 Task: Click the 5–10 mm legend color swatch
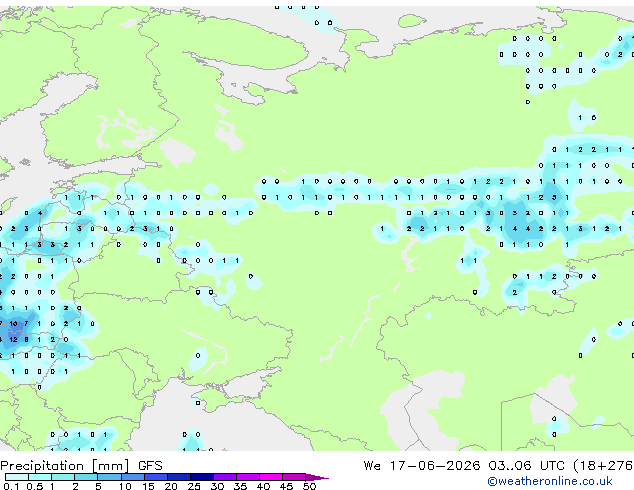pyautogui.click(x=109, y=477)
